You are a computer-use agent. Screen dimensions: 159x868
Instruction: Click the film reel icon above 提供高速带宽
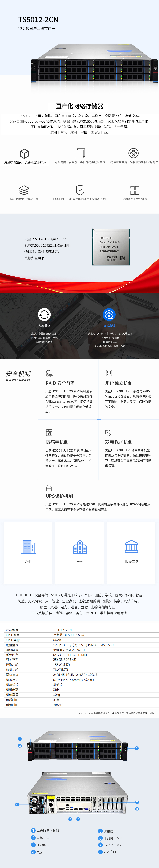(x=134, y=153)
